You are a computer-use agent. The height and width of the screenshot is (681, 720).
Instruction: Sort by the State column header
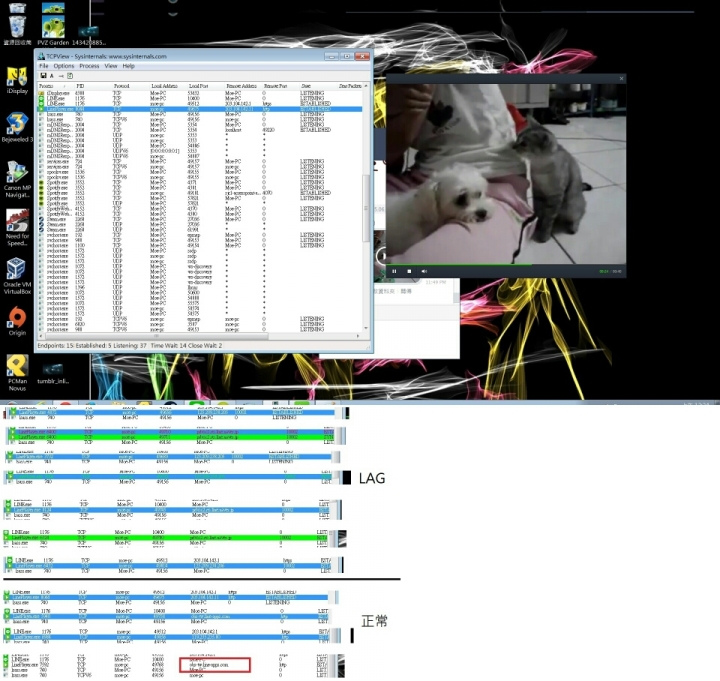coord(318,86)
